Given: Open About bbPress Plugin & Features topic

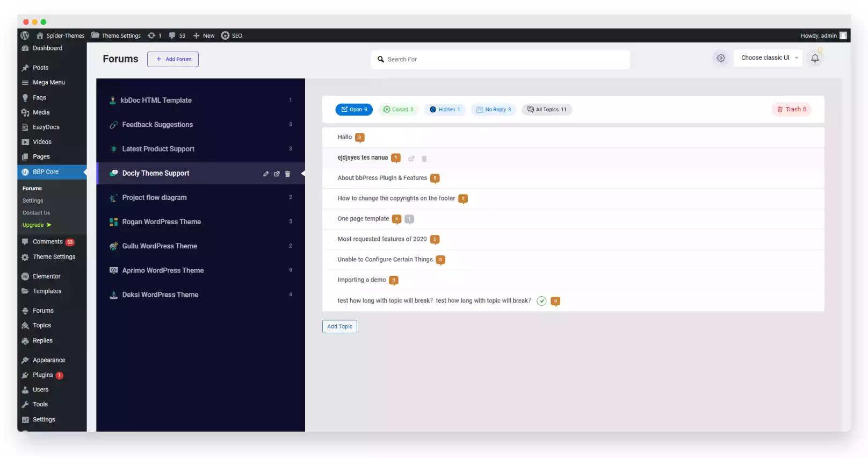Looking at the screenshot, I should point(382,178).
